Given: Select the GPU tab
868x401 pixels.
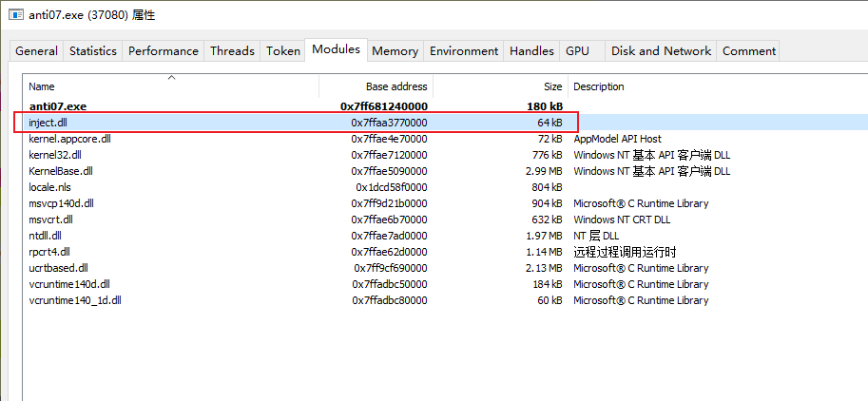Looking at the screenshot, I should pyautogui.click(x=577, y=51).
